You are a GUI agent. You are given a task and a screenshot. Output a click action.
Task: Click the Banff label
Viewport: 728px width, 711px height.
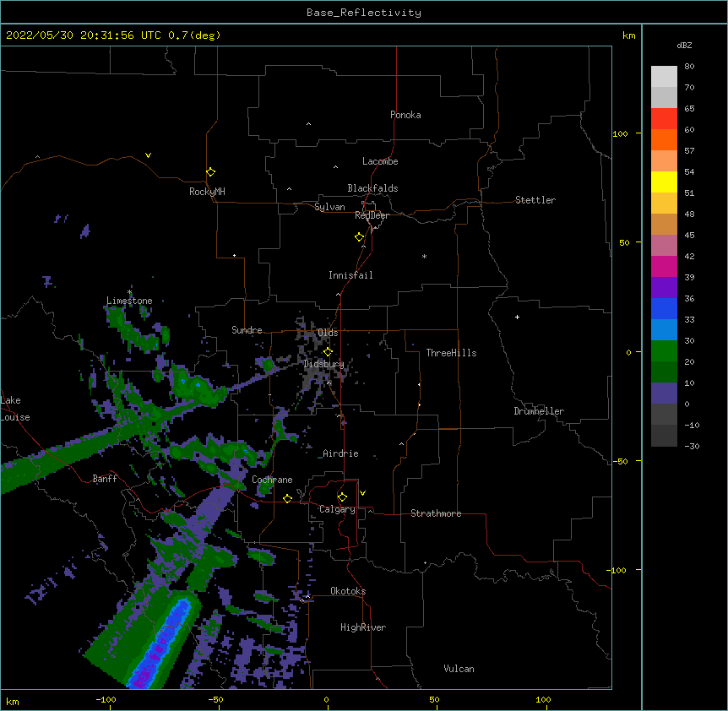[x=105, y=479]
